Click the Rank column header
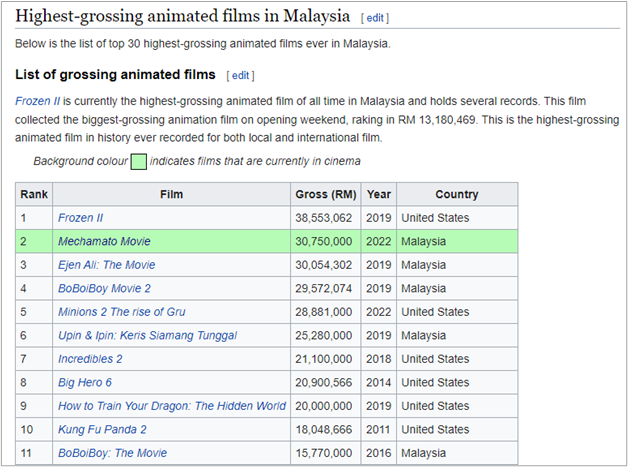 click(34, 195)
